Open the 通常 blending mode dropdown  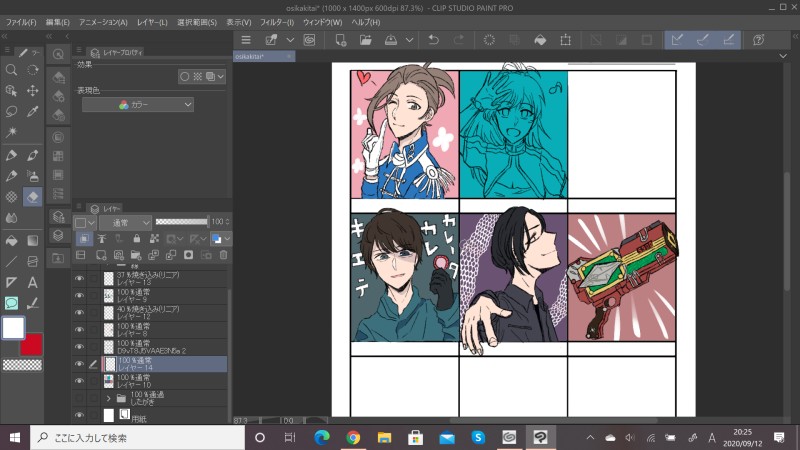click(125, 221)
